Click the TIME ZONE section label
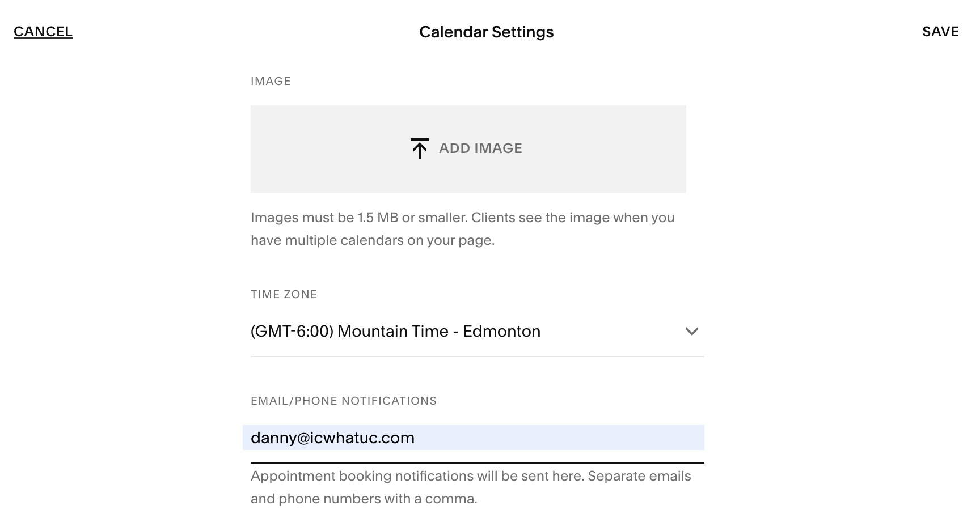Screen dimensions: 980x518 (284, 294)
